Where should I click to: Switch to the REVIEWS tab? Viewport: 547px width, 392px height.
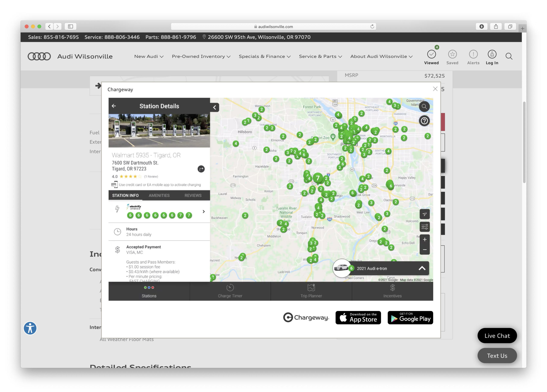coord(193,195)
